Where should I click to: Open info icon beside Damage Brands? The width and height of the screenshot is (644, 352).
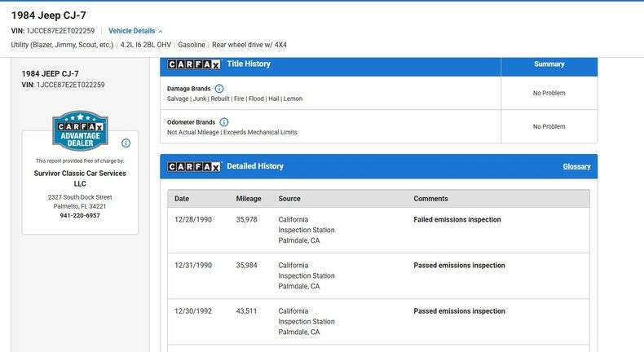click(x=219, y=89)
